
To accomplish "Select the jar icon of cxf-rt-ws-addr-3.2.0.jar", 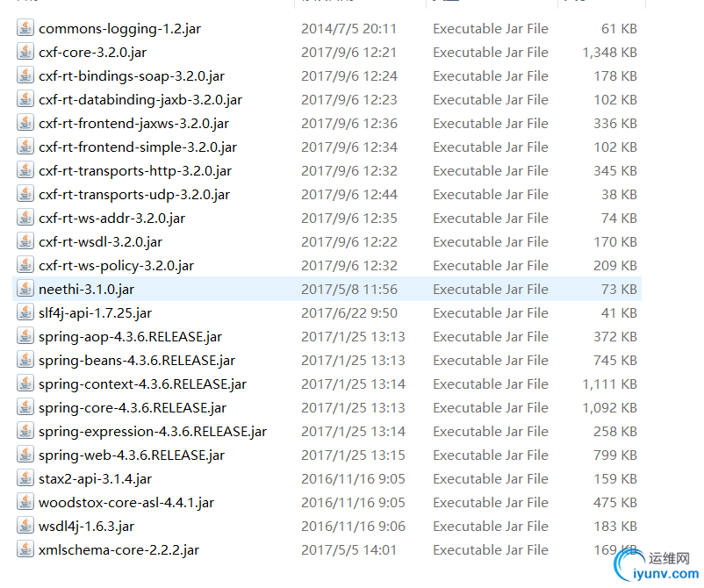I will (x=25, y=218).
